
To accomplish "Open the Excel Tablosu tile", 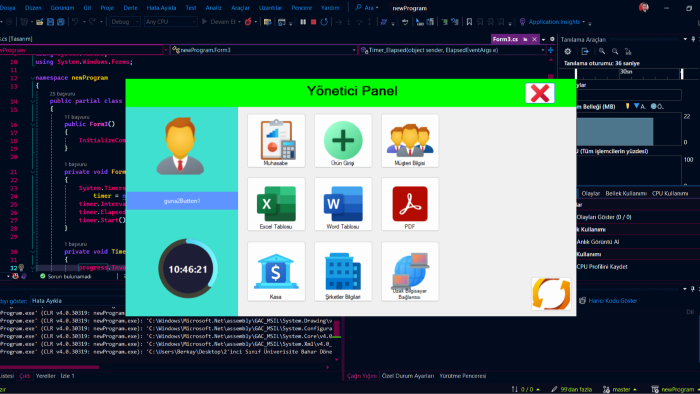I will coord(276,204).
